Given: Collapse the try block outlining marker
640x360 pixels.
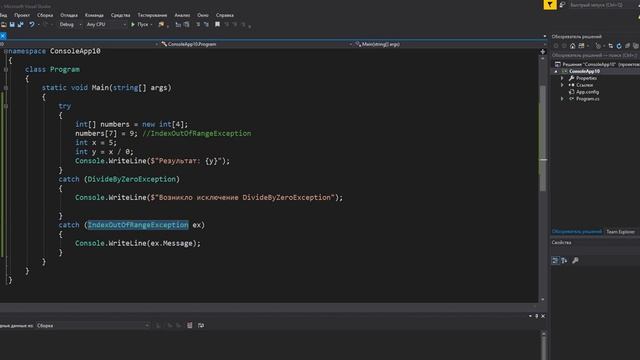Looking at the screenshot, I should click(x=6, y=106).
